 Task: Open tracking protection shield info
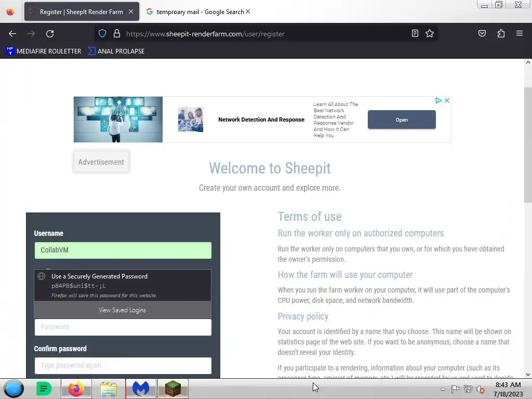click(102, 34)
